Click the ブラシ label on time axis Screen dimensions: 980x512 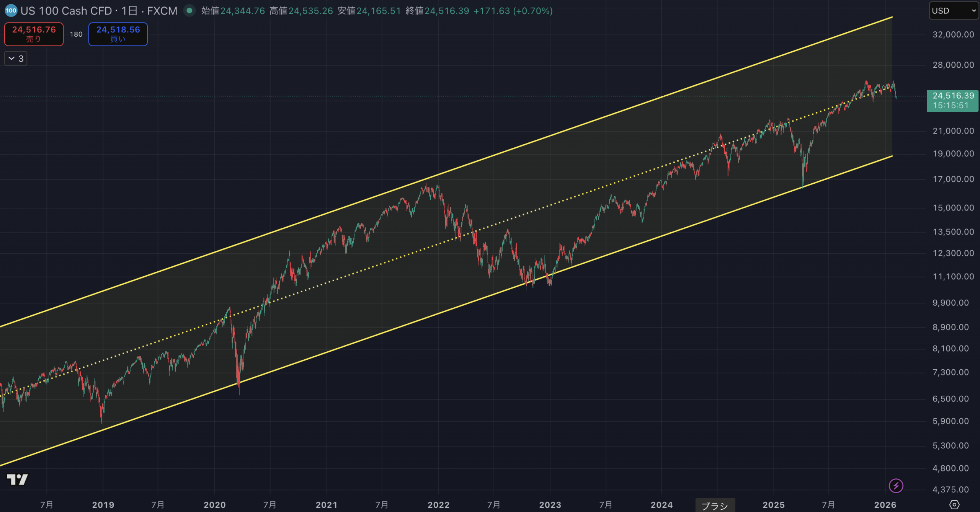pos(715,505)
